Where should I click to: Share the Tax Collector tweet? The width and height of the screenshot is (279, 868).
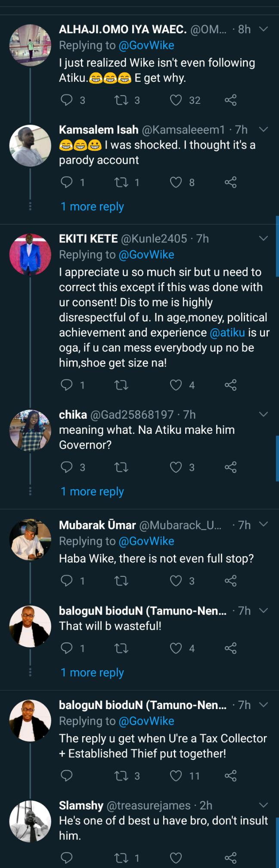click(231, 776)
